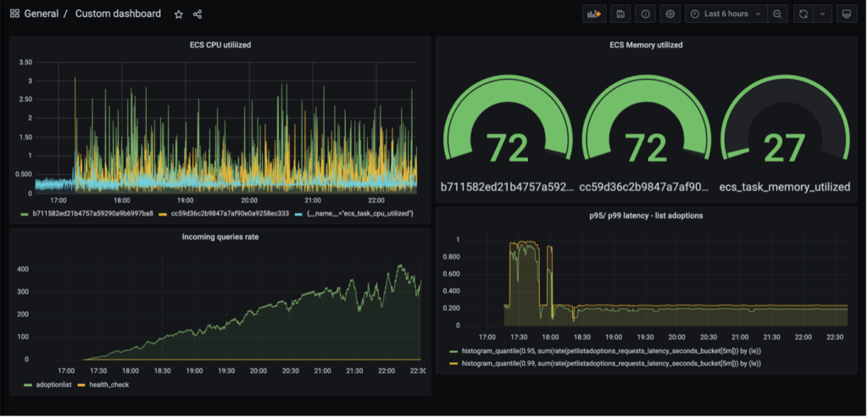868x419 pixels.
Task: Refresh the dashboard
Action: (x=804, y=14)
